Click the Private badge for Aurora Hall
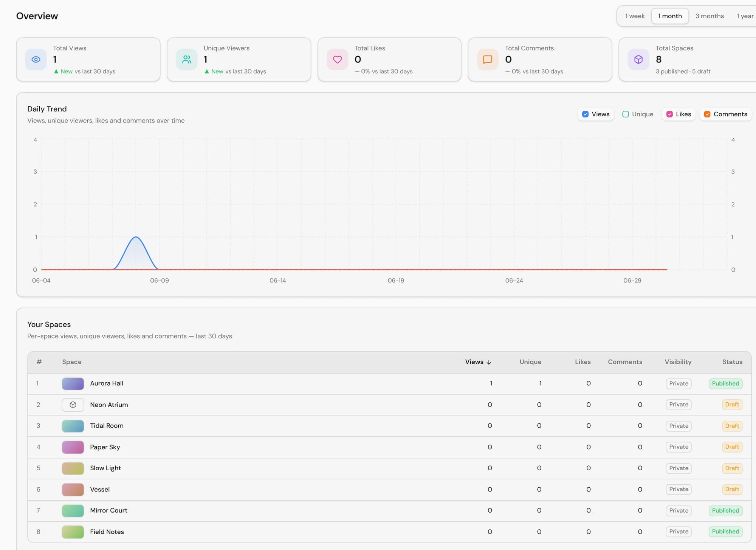The width and height of the screenshot is (756, 550). coord(679,384)
